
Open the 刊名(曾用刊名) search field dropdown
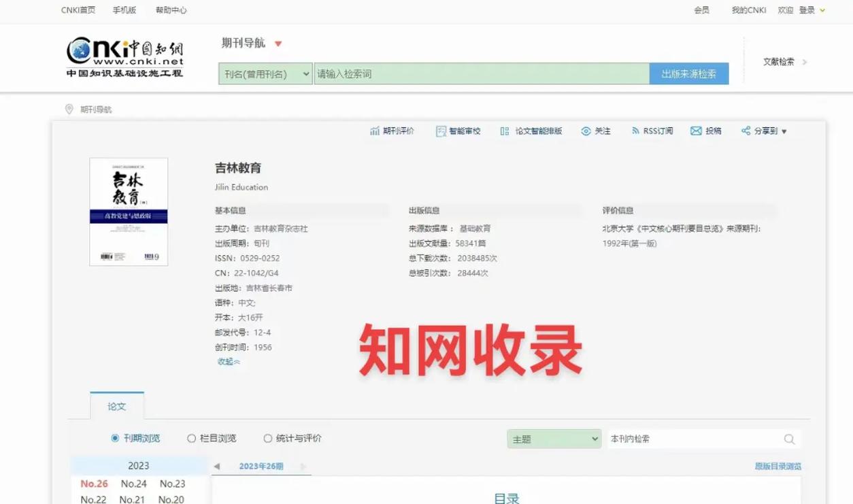coord(265,73)
